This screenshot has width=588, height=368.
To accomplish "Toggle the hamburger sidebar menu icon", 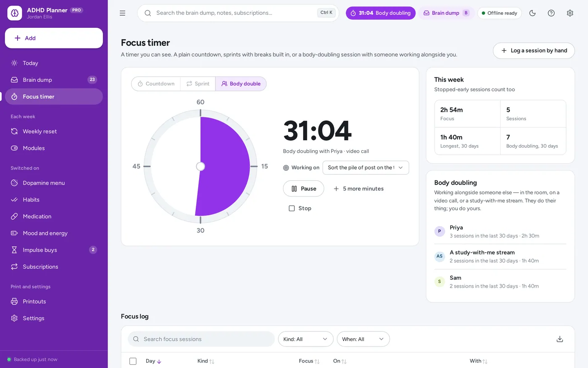I will pyautogui.click(x=123, y=13).
